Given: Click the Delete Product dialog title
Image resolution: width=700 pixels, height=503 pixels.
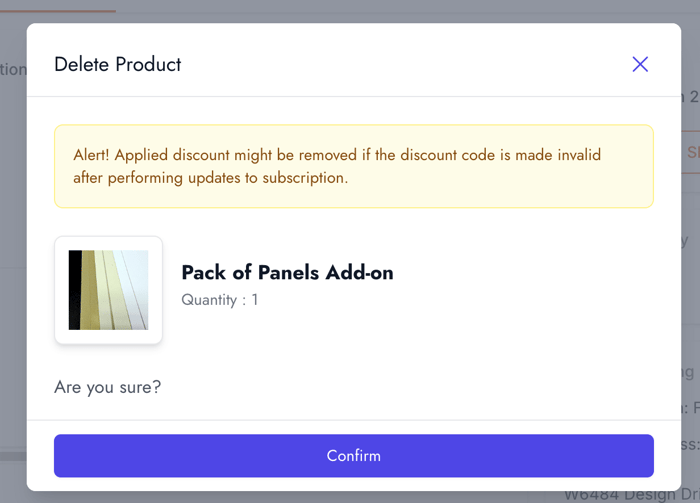Looking at the screenshot, I should 117,64.
